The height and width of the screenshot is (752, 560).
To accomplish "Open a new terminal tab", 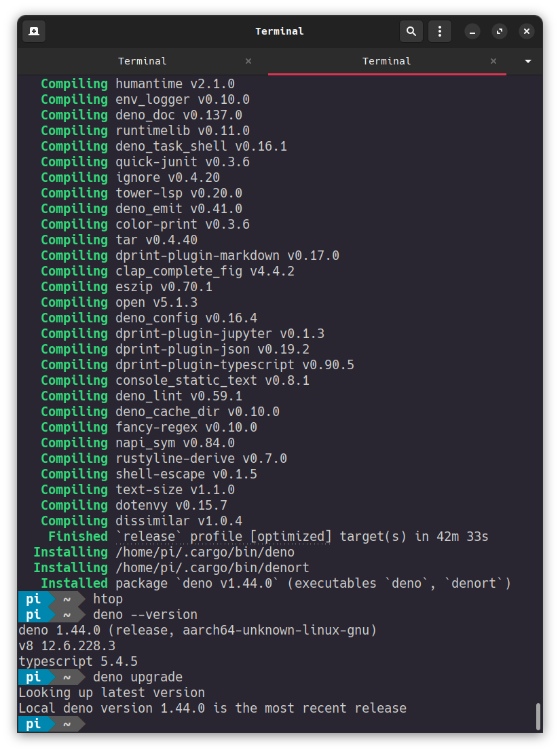I will pyautogui.click(x=34, y=31).
